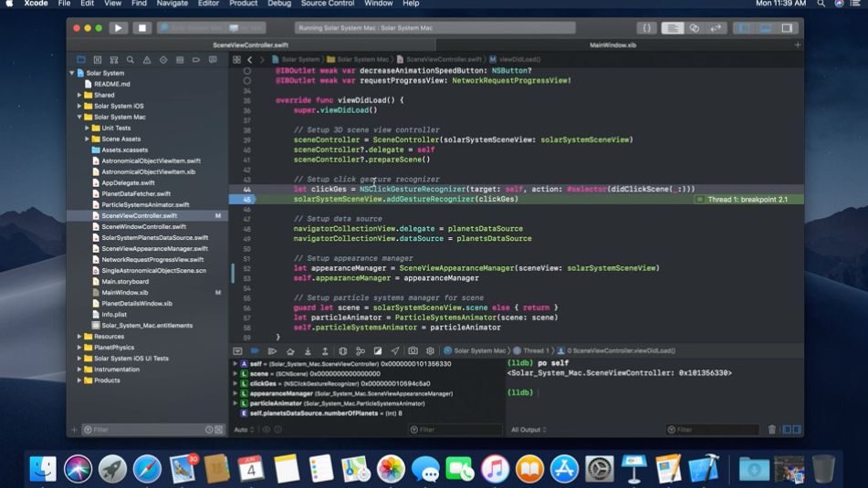Click the Run (play) button in toolbar
The width and height of the screenshot is (868, 488).
[x=118, y=28]
